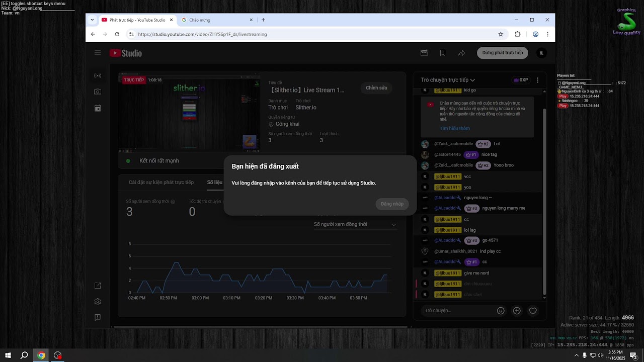
Task: Expand the Chrome tab search dropdown
Action: [92, 20]
